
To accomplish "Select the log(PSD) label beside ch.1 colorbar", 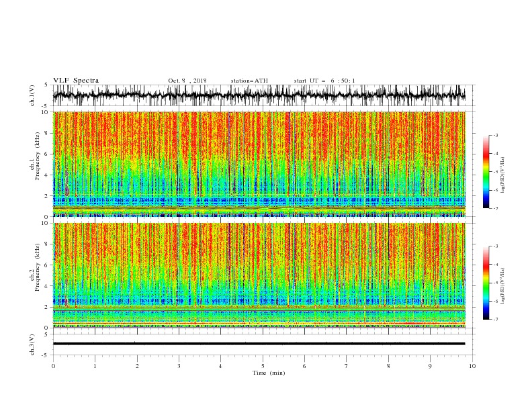I will (x=502, y=175).
